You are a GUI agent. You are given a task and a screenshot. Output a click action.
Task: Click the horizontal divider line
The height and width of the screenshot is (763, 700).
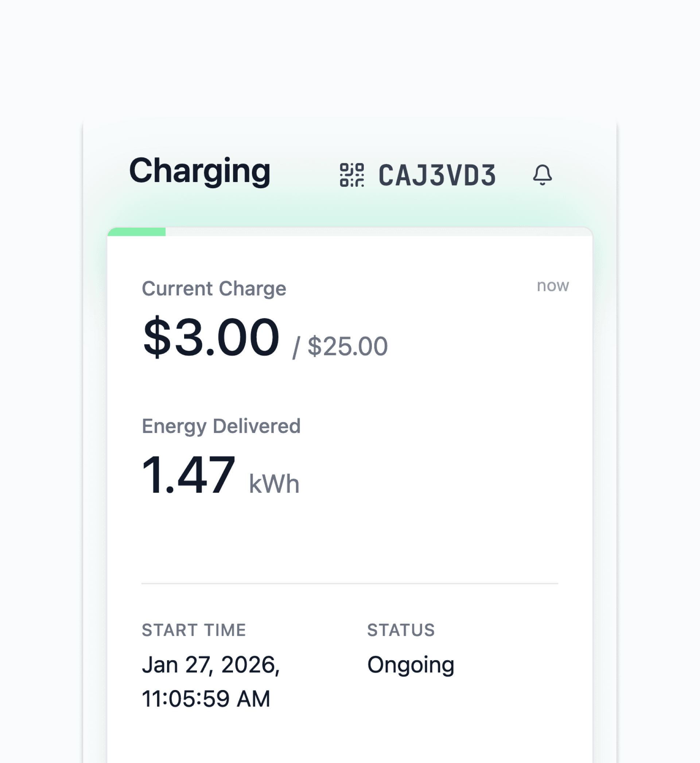point(349,584)
